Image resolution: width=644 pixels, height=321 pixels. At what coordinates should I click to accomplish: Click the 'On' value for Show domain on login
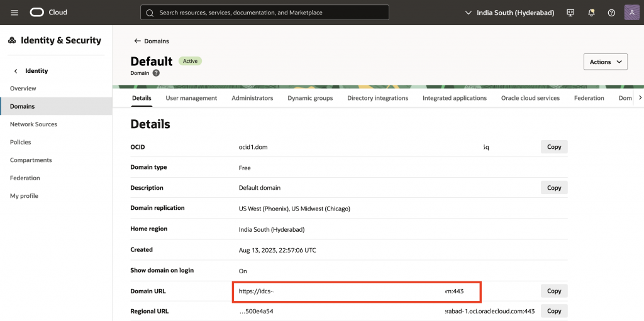[243, 271]
